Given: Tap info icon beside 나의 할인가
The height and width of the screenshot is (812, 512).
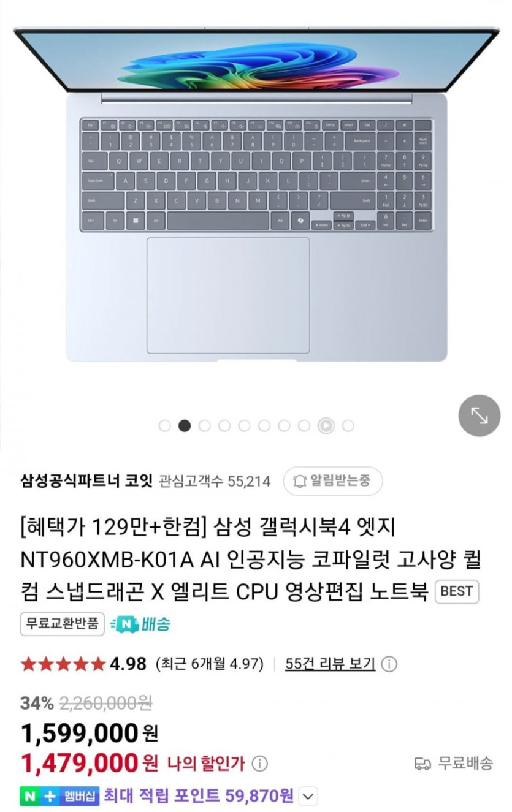Looking at the screenshot, I should (x=260, y=764).
